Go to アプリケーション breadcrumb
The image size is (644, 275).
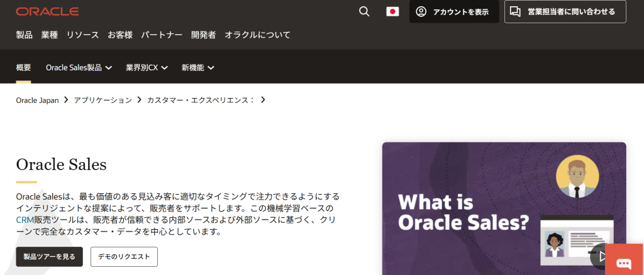click(103, 100)
